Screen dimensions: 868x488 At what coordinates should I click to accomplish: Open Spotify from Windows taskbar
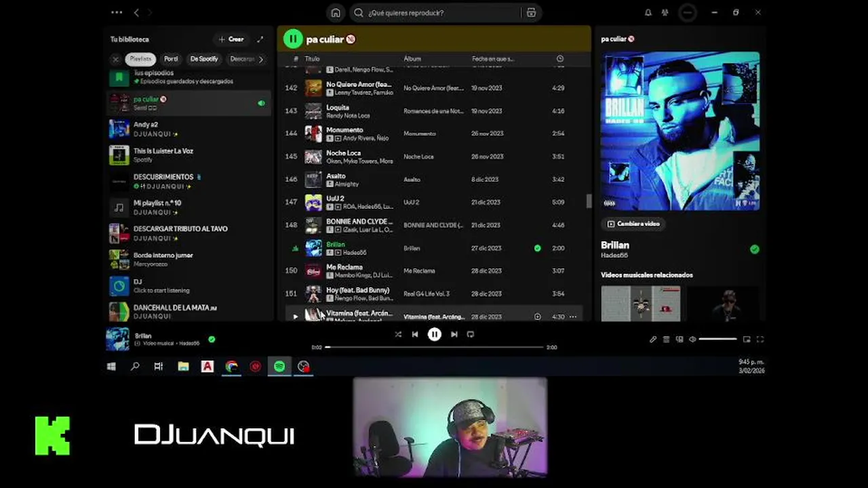[279, 366]
